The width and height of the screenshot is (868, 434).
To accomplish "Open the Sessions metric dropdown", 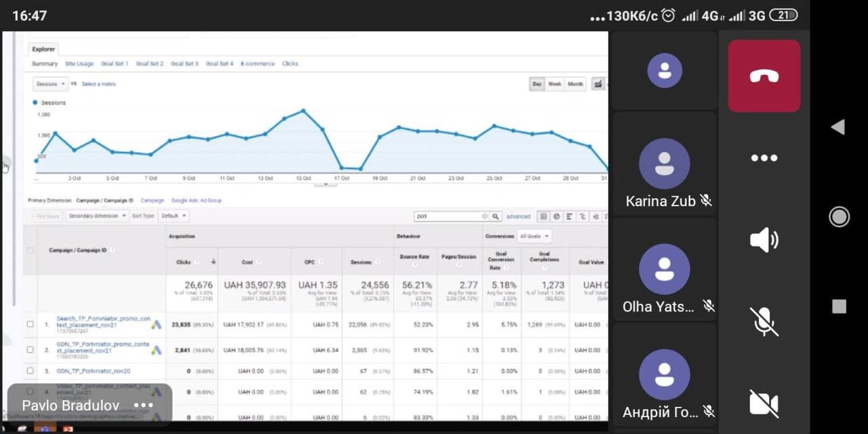I will (x=51, y=84).
